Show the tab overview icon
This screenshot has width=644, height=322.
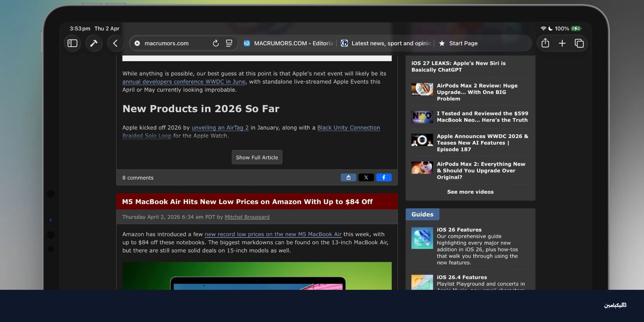(x=579, y=43)
